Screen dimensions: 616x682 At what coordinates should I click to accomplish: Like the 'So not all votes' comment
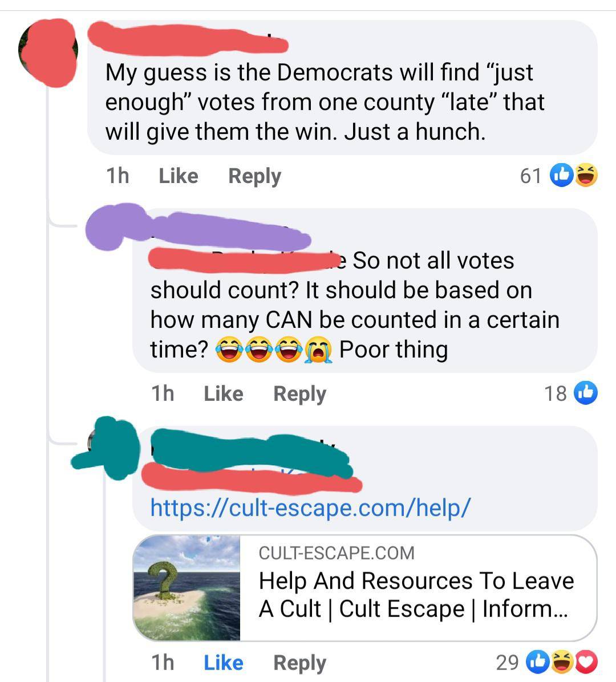coord(224,393)
